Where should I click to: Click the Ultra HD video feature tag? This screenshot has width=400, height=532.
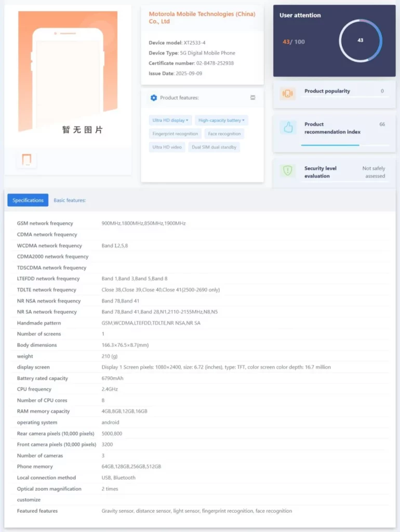(x=167, y=147)
